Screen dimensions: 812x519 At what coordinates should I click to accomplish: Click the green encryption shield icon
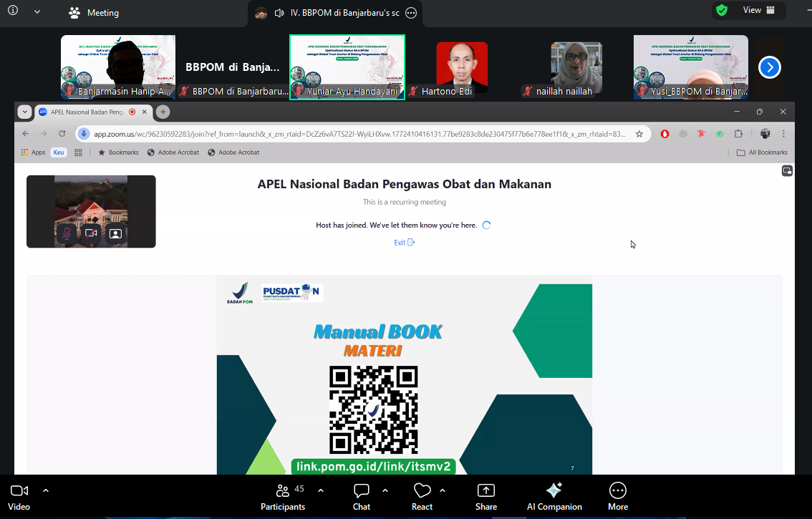point(721,11)
